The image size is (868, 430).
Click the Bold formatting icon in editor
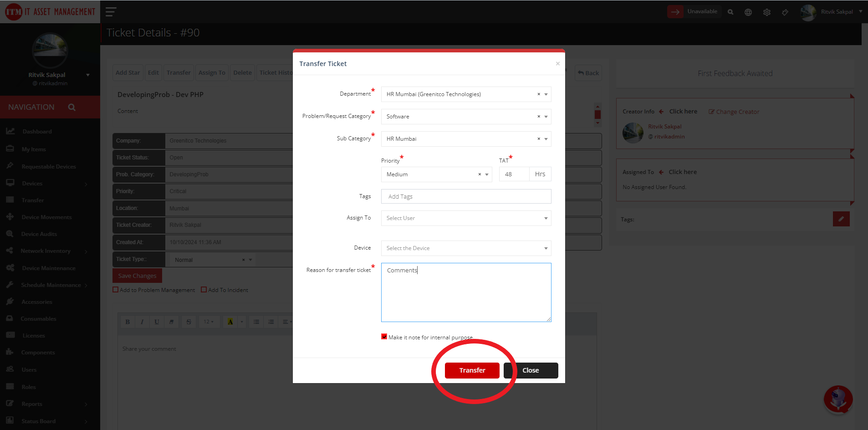tap(128, 322)
